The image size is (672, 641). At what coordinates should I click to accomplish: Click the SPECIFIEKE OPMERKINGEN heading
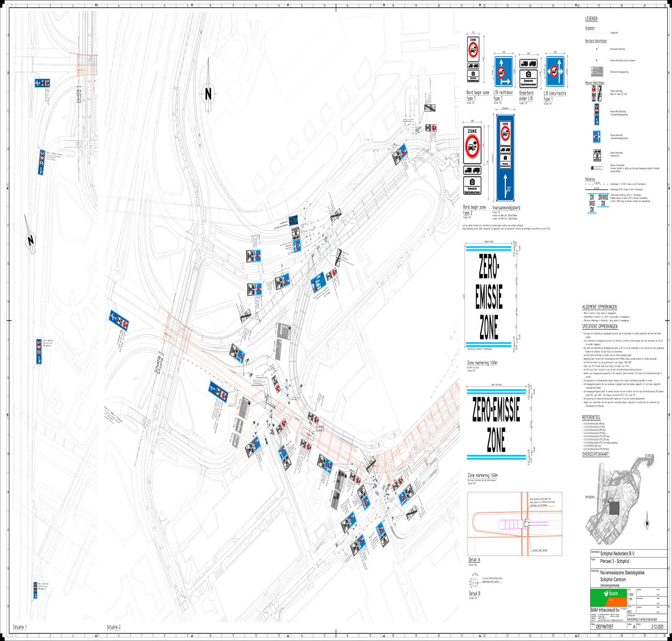(x=600, y=326)
